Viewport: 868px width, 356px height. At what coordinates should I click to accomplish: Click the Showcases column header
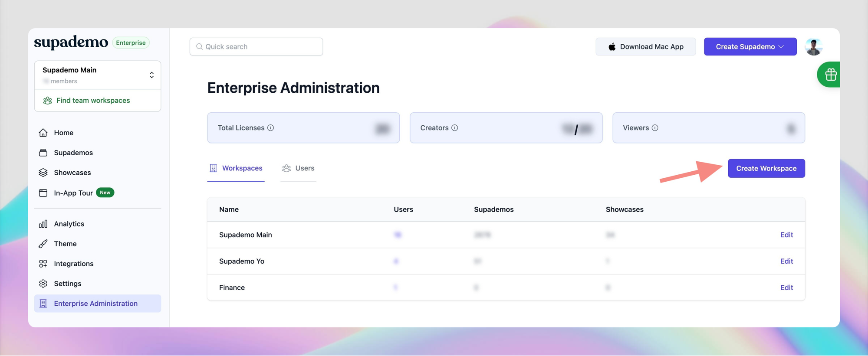625,209
